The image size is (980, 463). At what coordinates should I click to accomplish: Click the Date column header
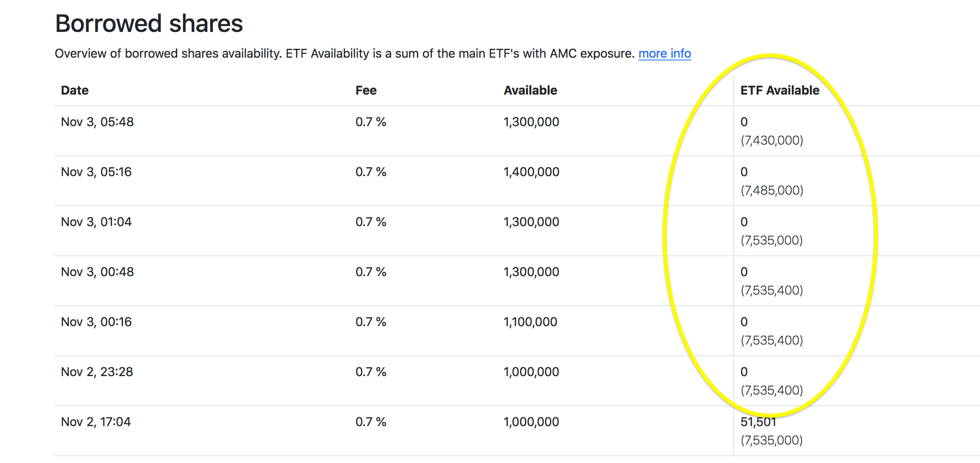75,90
